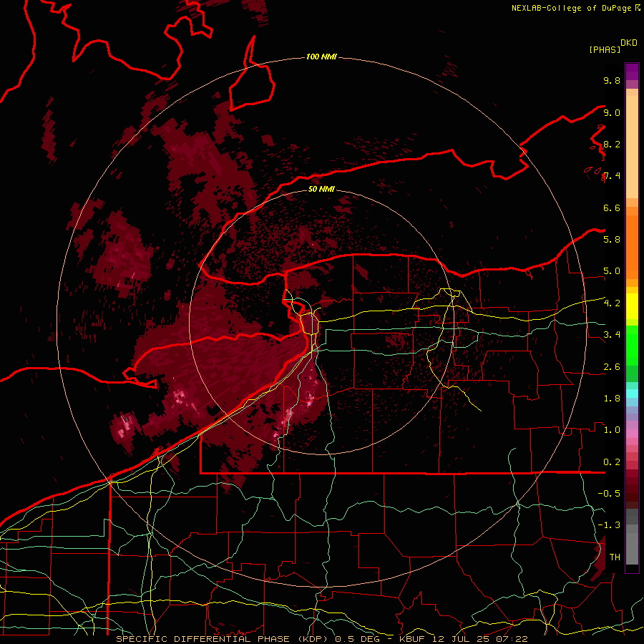Click the 6.6 color scale value

[612, 208]
